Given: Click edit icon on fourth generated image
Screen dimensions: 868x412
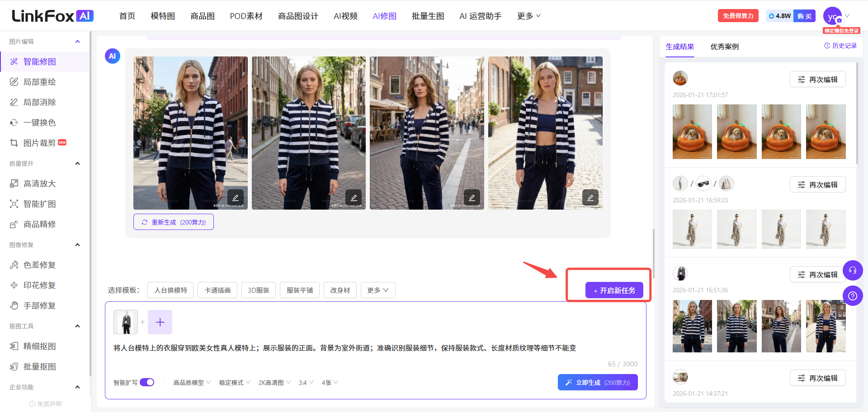Looking at the screenshot, I should (x=590, y=197).
